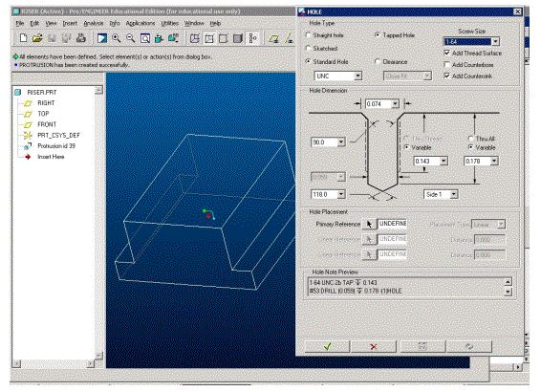Open the 0.074 countersink diameter dropdown
541x392 pixels.
tap(395, 103)
